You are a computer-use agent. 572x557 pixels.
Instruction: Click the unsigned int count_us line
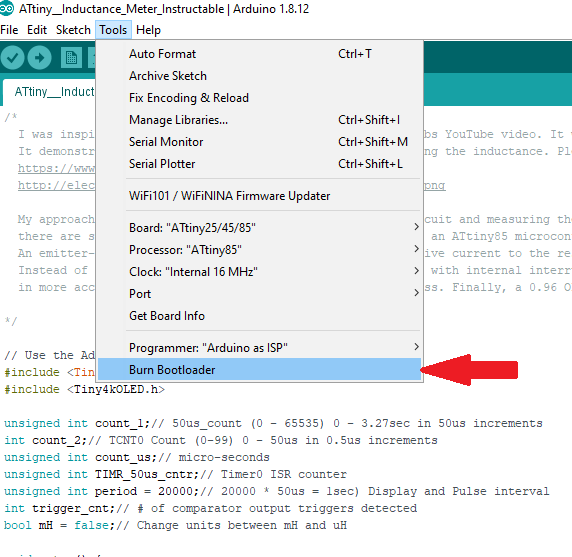click(137, 457)
